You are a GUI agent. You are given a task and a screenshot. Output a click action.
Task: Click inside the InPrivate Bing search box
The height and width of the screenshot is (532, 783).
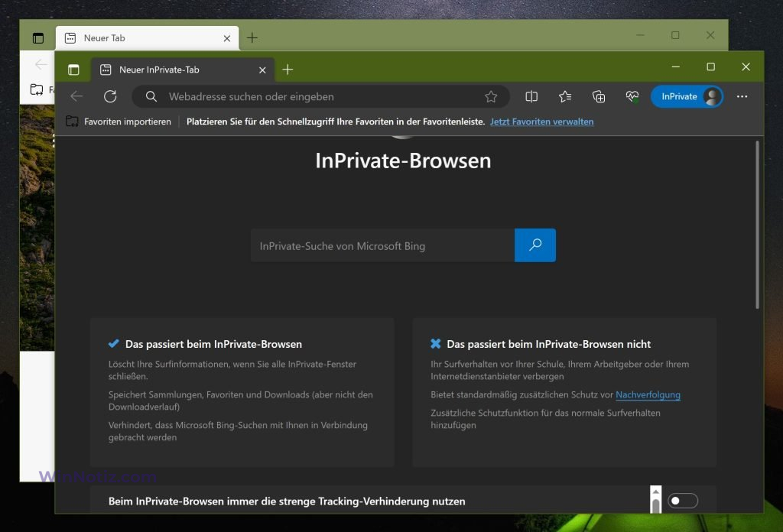(x=382, y=245)
